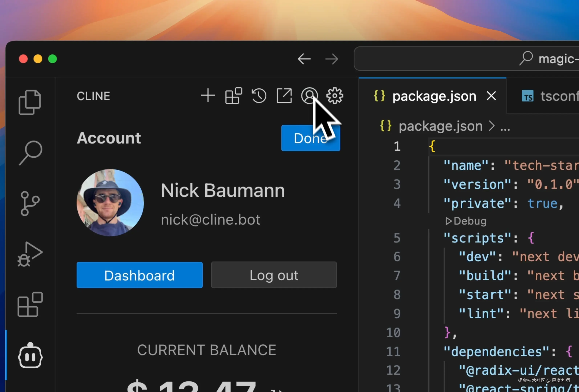Open the Run and Debug view
This screenshot has width=579, height=392.
coord(30,254)
